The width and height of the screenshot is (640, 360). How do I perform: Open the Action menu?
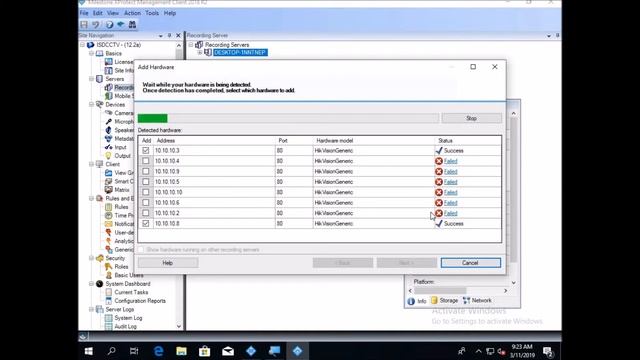point(132,13)
